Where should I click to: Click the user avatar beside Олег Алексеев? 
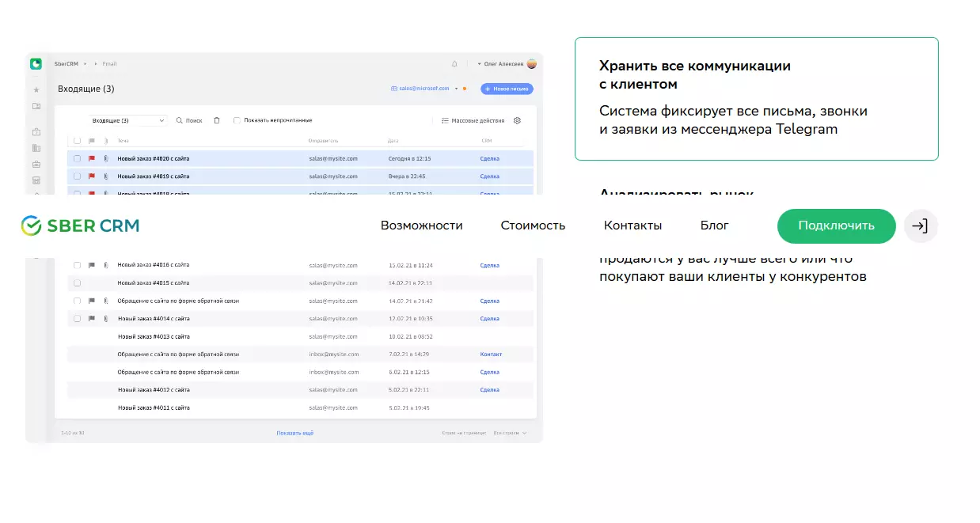tap(532, 64)
